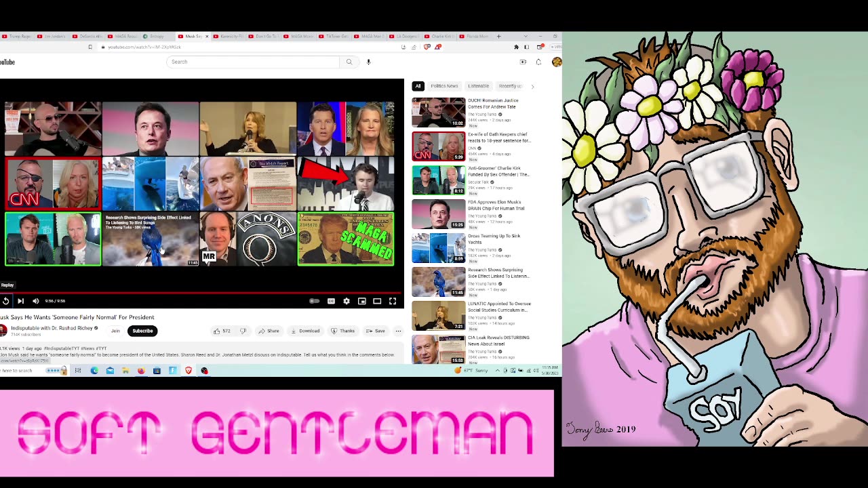Bookmark this page icon
Image resolution: width=868 pixels, height=488 pixels.
click(90, 47)
